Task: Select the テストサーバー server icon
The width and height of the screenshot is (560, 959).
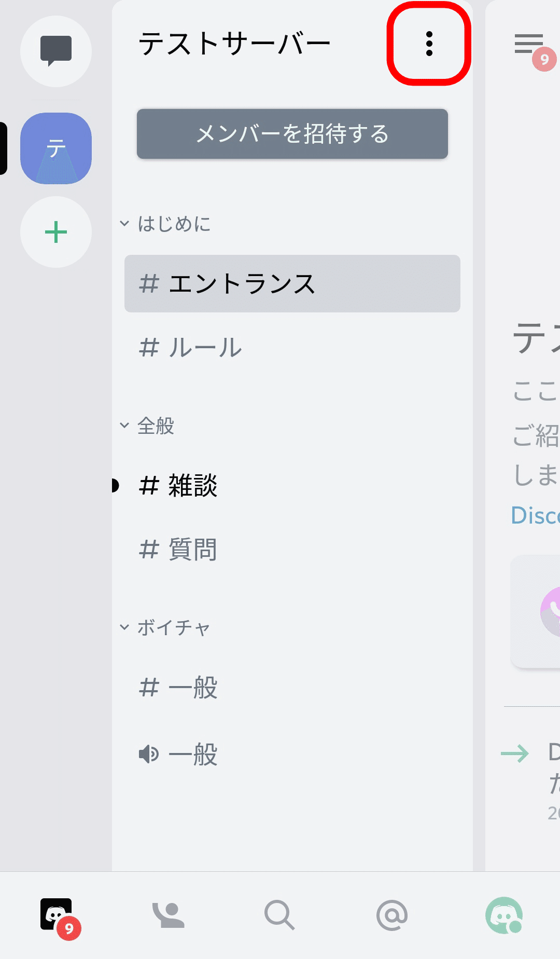Action: pyautogui.click(x=56, y=148)
